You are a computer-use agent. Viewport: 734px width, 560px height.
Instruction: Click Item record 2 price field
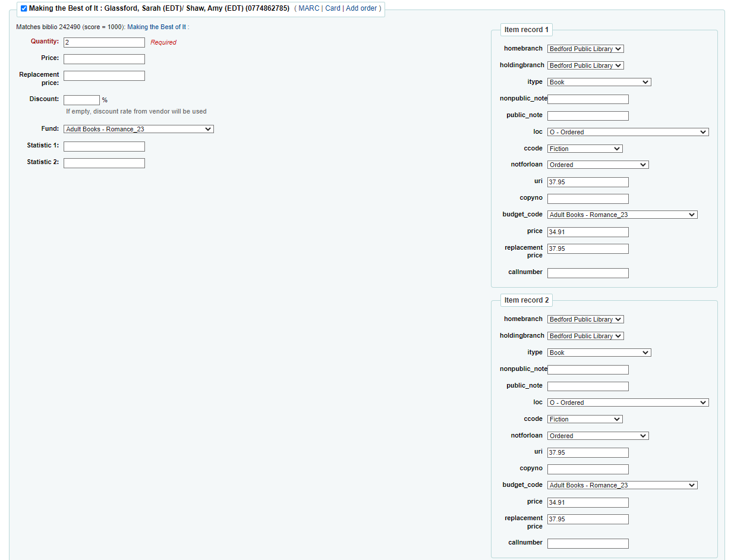coord(588,502)
